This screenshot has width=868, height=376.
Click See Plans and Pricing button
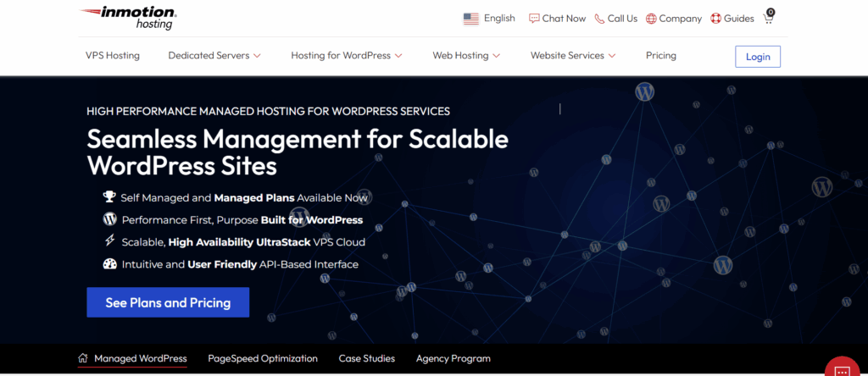(x=168, y=302)
